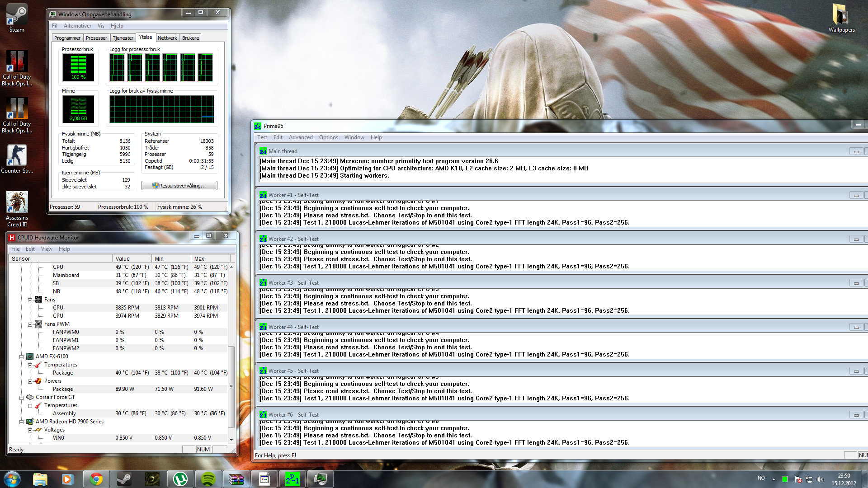Viewport: 868px width, 488px height.
Task: Switch to the Prosesser tab
Action: tap(96, 38)
